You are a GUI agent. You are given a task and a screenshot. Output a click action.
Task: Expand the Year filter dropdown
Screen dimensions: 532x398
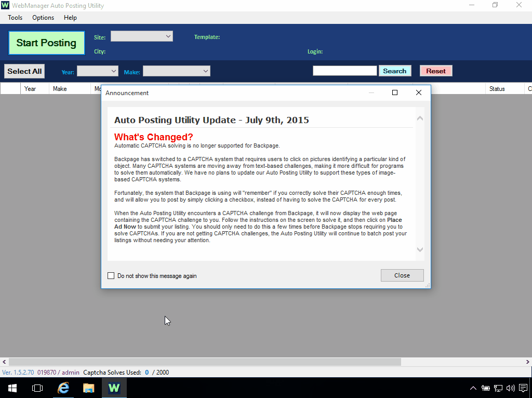pyautogui.click(x=97, y=71)
